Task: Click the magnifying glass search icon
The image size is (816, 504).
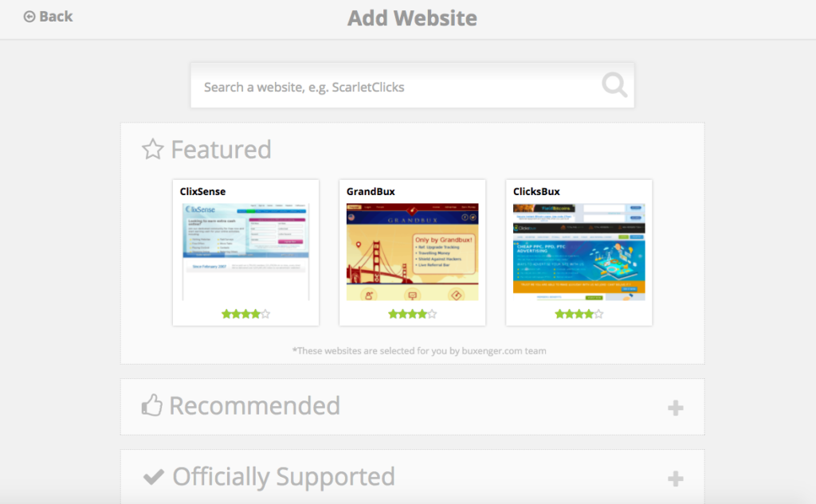Action: (614, 84)
